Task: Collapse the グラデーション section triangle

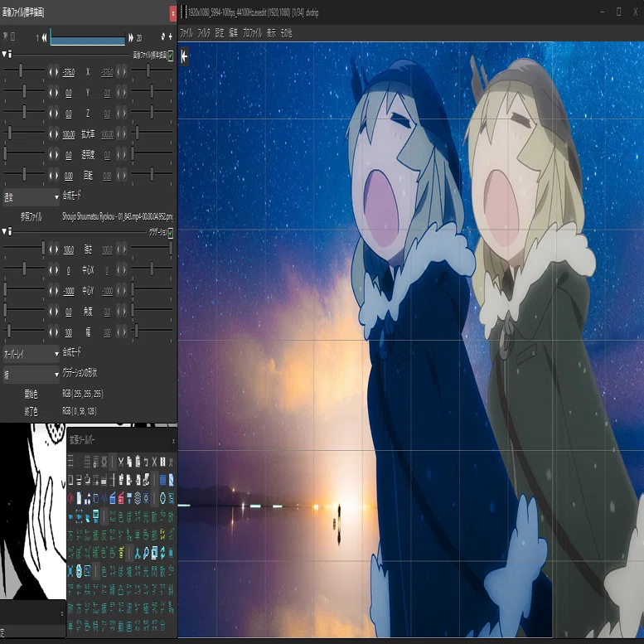Action: pyautogui.click(x=4, y=231)
